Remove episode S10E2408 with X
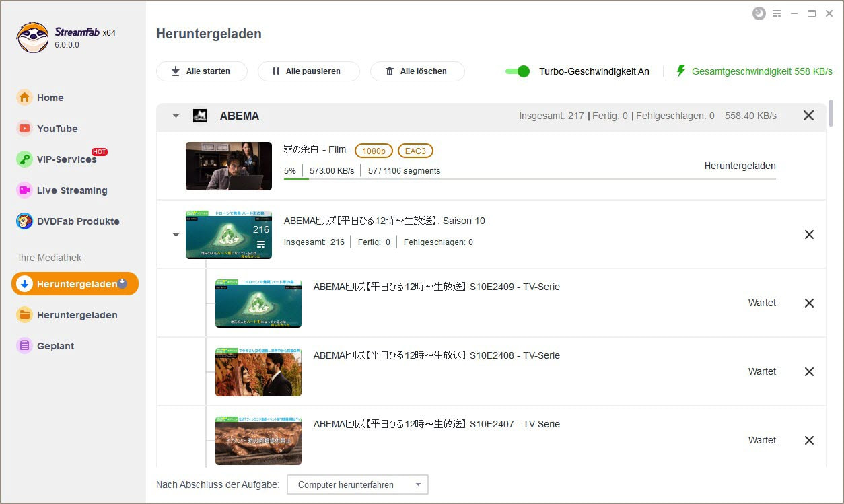Screen dimensions: 844x504 (809, 372)
